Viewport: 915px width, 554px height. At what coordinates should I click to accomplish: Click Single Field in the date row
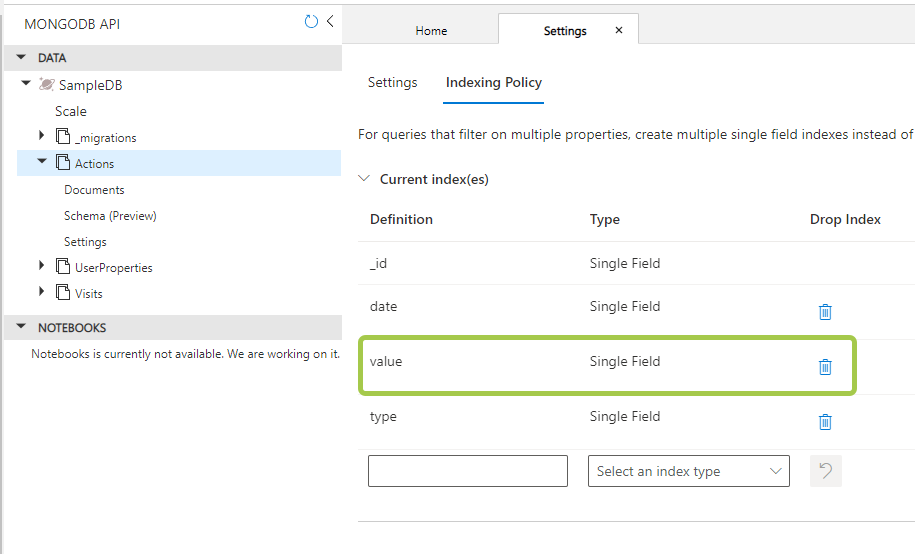(625, 306)
